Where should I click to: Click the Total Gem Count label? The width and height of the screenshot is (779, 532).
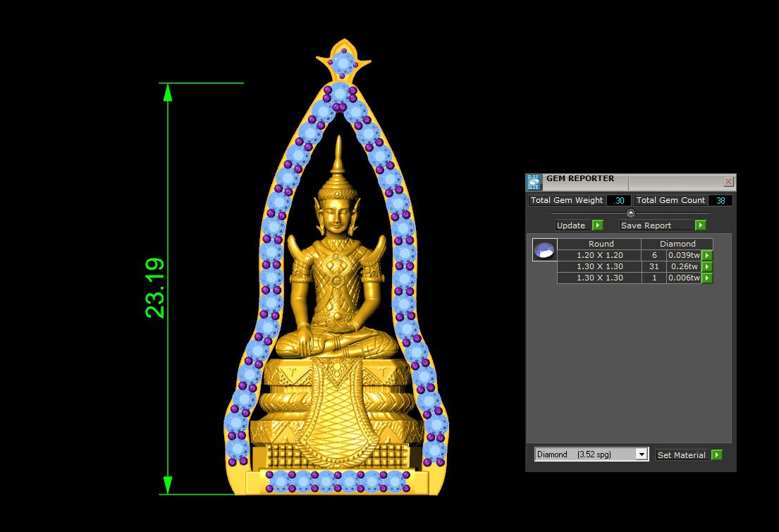[x=670, y=200]
